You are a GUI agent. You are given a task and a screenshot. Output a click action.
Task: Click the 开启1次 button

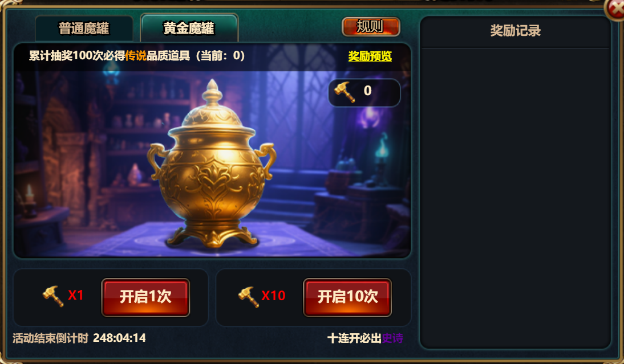pos(145,297)
